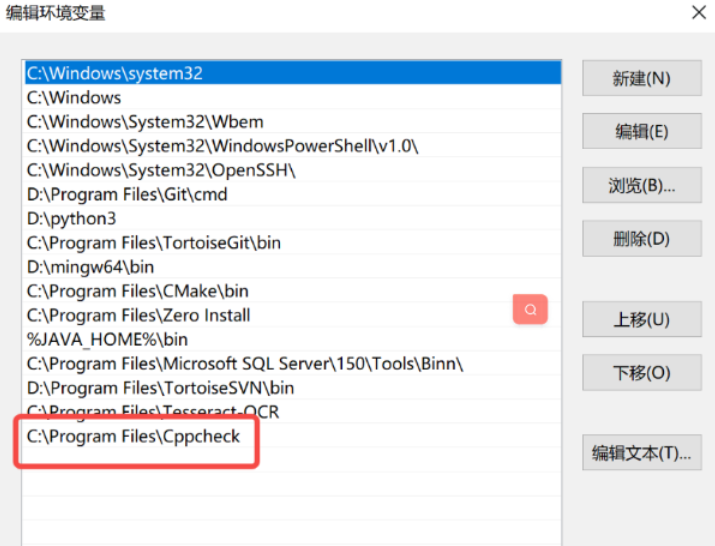The height and width of the screenshot is (546, 715).
Task: Select the C:\Windows path entry
Action: (x=293, y=97)
